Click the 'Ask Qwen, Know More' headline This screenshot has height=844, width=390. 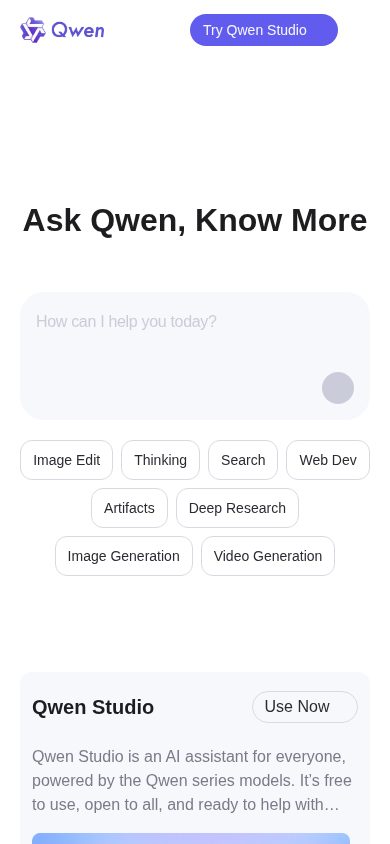point(195,220)
